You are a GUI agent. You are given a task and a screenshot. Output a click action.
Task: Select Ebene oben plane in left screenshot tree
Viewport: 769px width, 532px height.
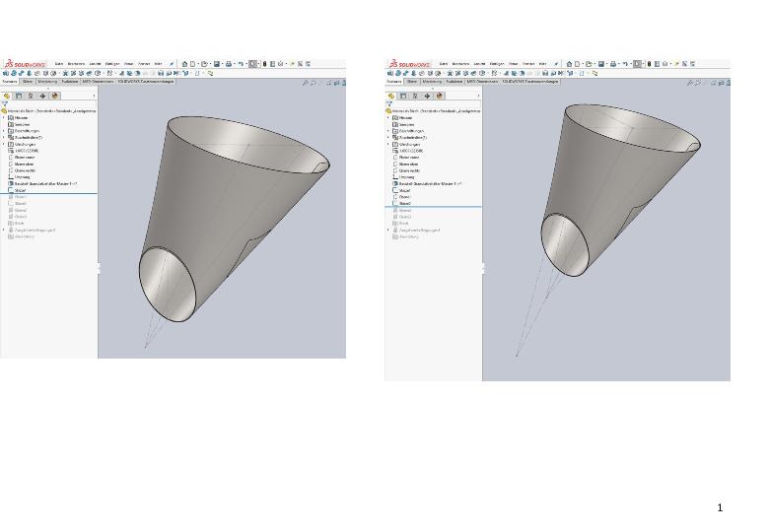pos(21,164)
